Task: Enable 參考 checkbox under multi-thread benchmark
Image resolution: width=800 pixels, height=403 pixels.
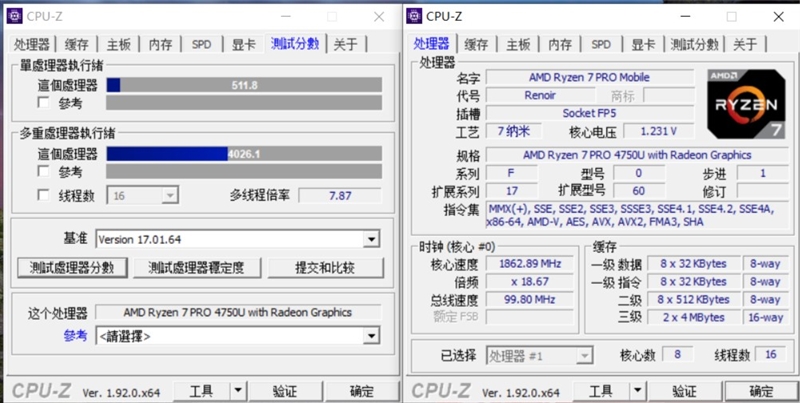Action: click(x=43, y=172)
